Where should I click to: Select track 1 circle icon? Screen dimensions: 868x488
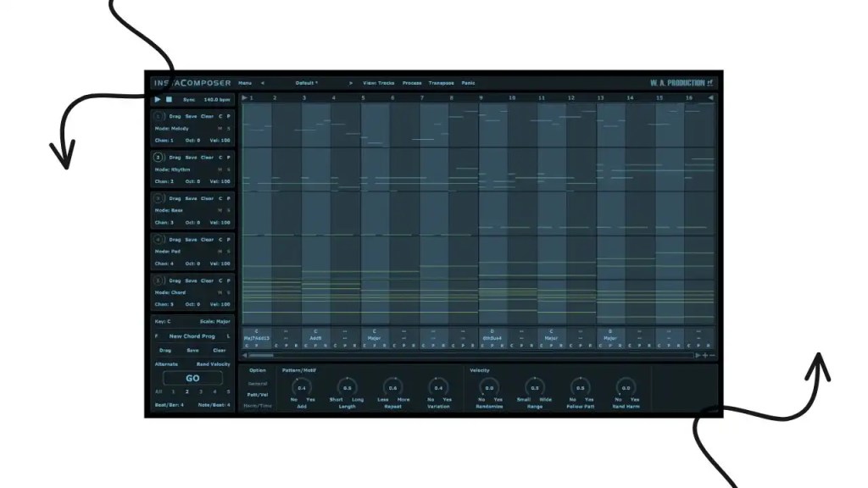[158, 116]
